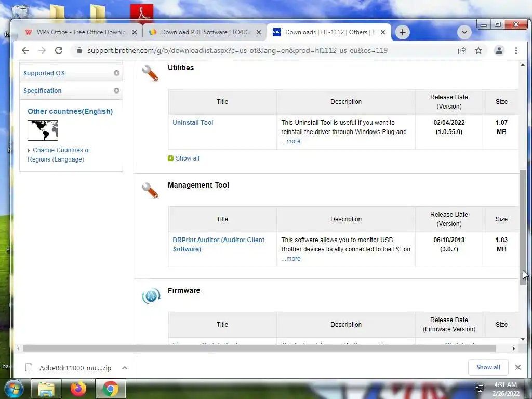Expand BRPrint Auditor description with more

(x=291, y=259)
